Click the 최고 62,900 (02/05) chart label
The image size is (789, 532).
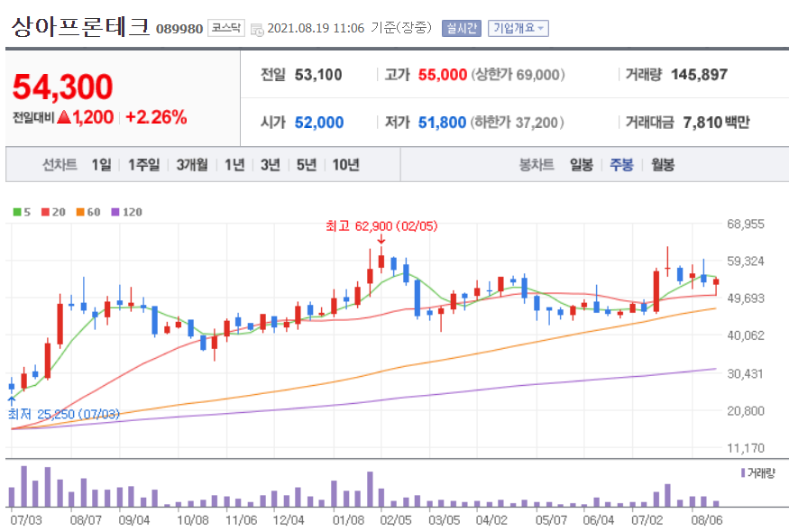click(x=381, y=226)
